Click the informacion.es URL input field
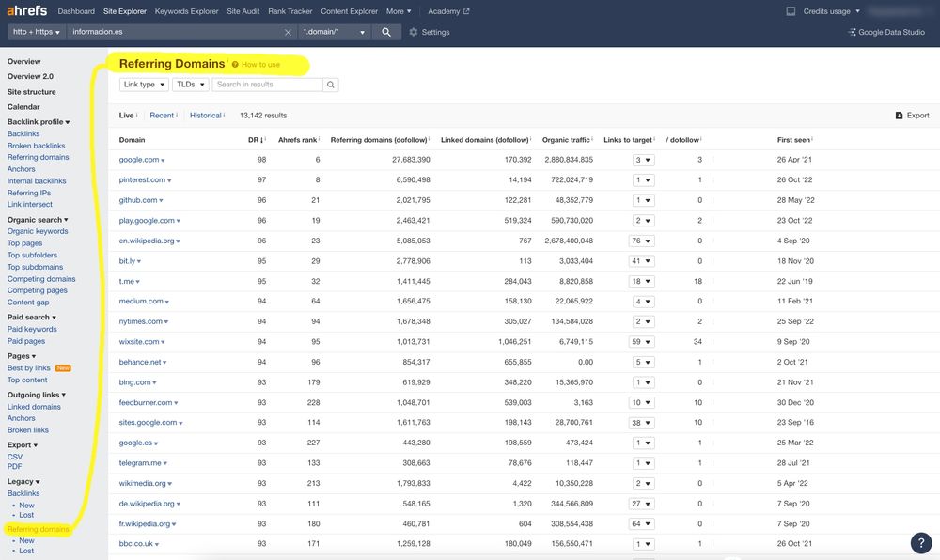This screenshot has height=560, width=940. pos(175,32)
